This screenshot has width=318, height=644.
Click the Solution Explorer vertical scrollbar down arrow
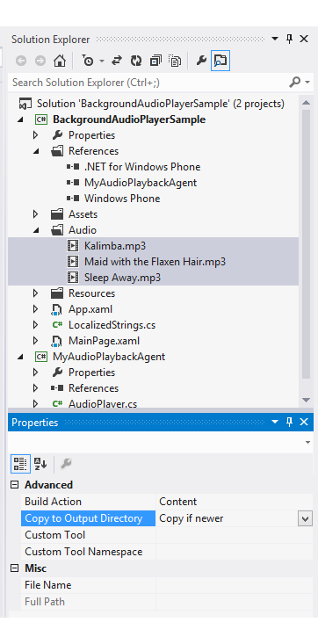306,400
